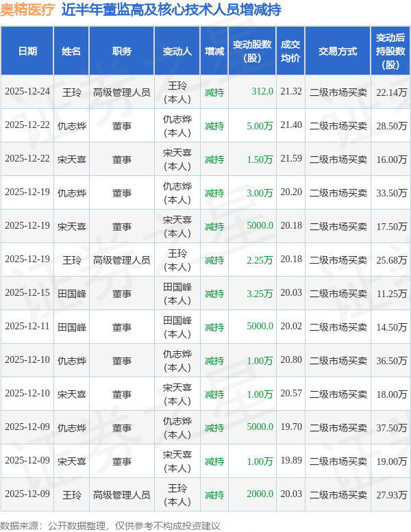Click the 2.25万 share change value

(260, 259)
